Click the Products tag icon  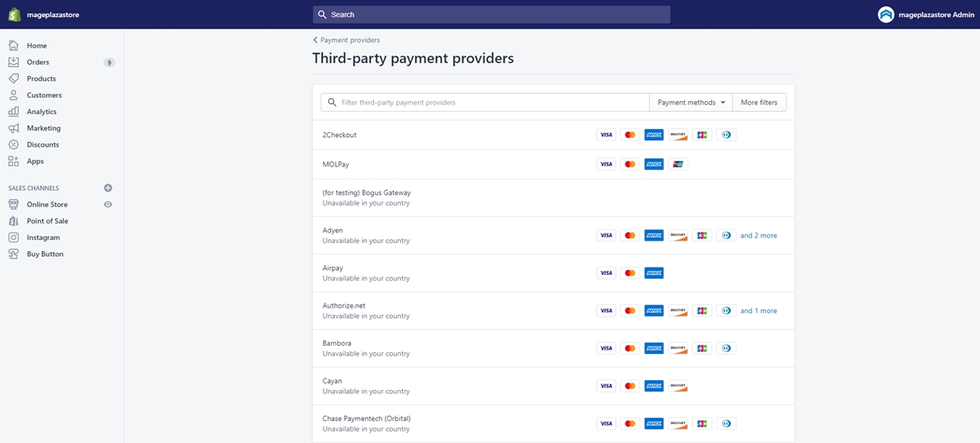(x=13, y=78)
